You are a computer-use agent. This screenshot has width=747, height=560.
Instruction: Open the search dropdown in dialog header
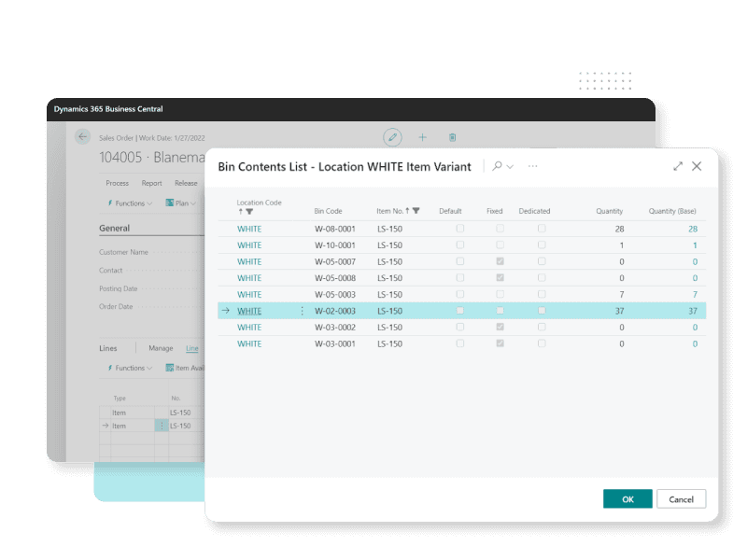[x=503, y=166]
